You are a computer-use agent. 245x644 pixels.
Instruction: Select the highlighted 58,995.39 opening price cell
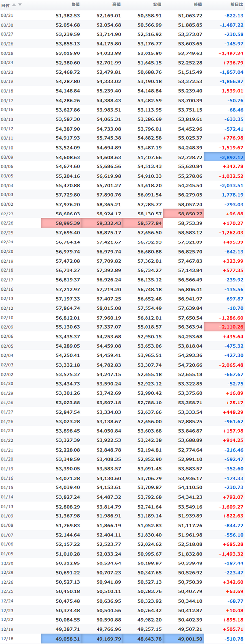pyautogui.click(x=61, y=223)
